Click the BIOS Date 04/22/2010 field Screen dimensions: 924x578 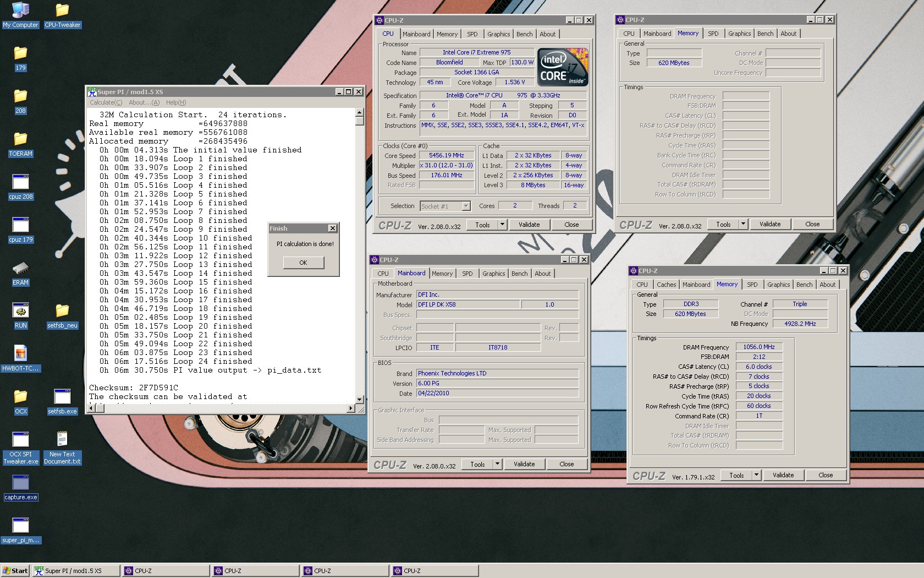coord(497,394)
